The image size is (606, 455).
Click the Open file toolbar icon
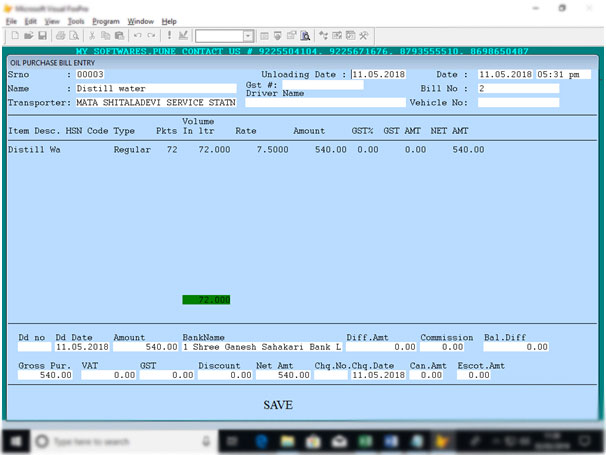pos(28,36)
